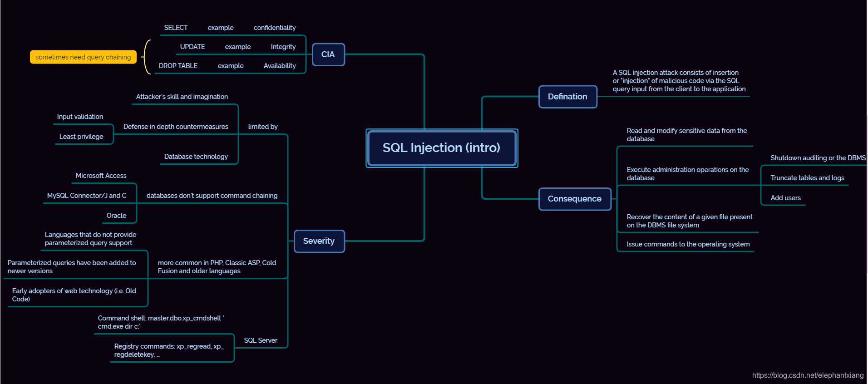The image size is (868, 384).
Task: Select 'Shutdown auditing or the DBMS' node
Action: click(x=818, y=158)
